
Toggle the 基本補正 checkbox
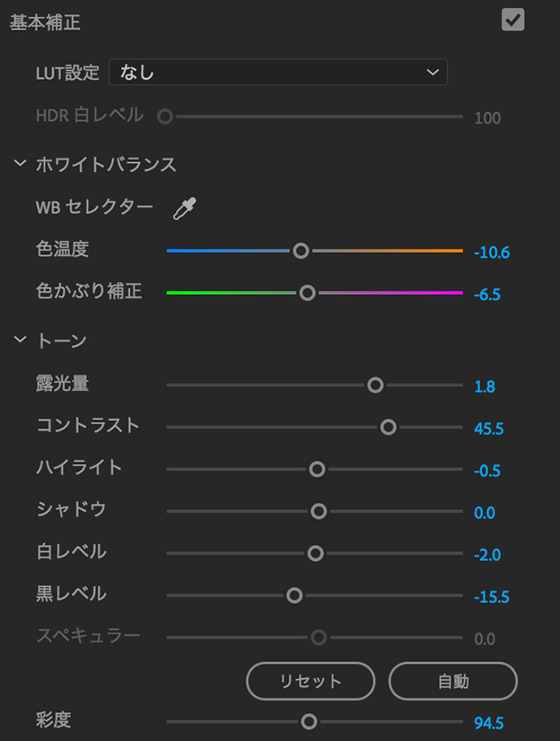click(x=513, y=20)
